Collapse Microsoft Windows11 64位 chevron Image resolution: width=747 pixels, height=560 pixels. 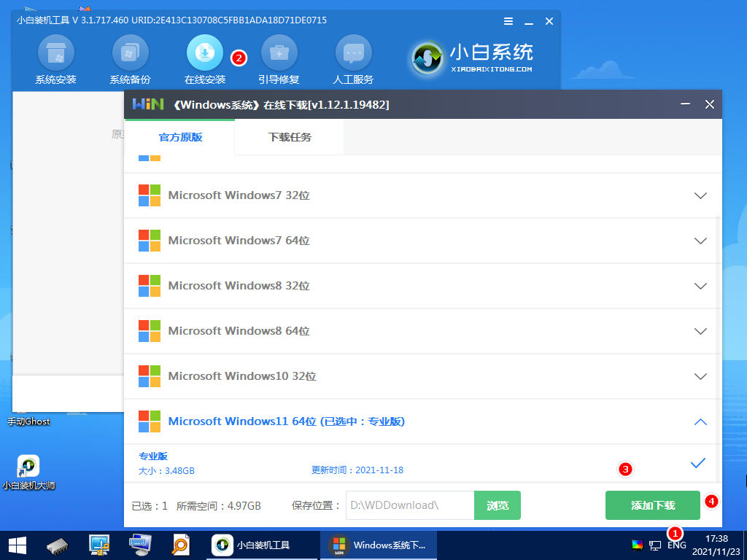click(700, 422)
